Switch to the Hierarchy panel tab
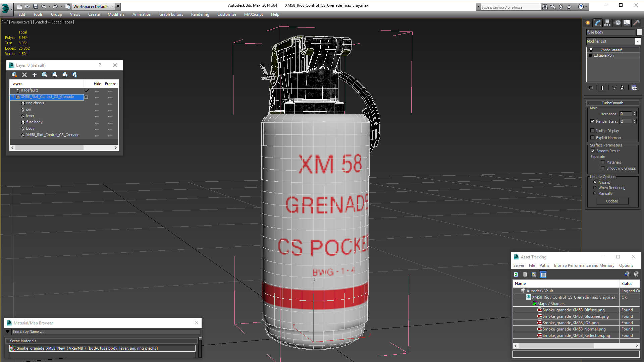This screenshot has height=362, width=644. [607, 23]
